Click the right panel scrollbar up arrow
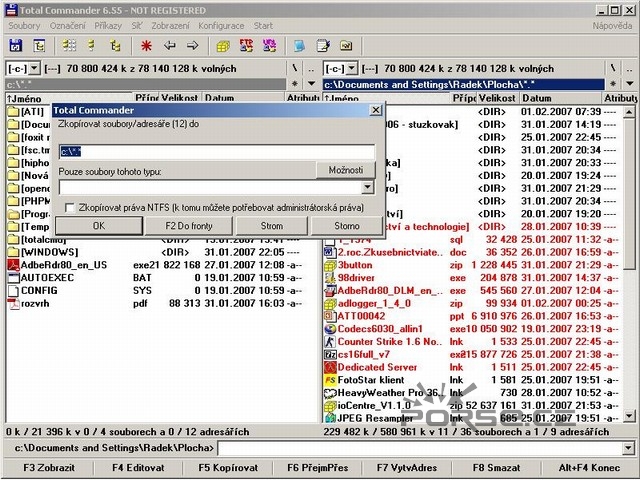 point(629,111)
